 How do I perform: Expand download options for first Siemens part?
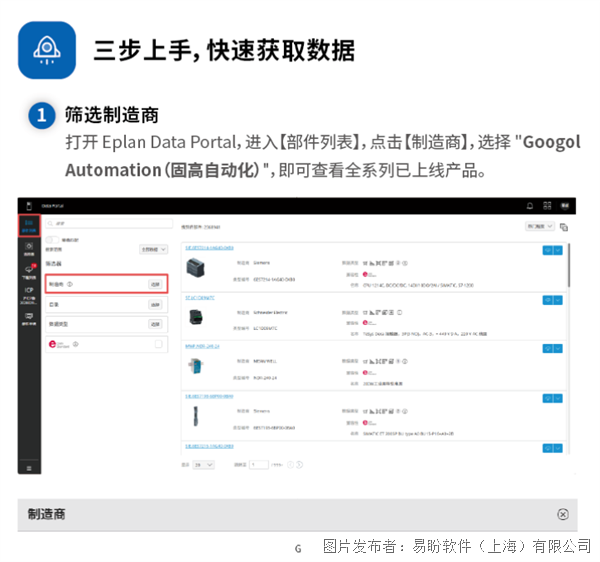558,250
